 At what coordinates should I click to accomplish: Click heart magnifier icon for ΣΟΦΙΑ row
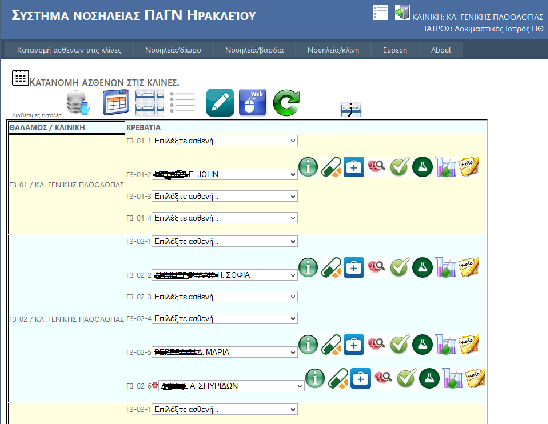tap(376, 267)
